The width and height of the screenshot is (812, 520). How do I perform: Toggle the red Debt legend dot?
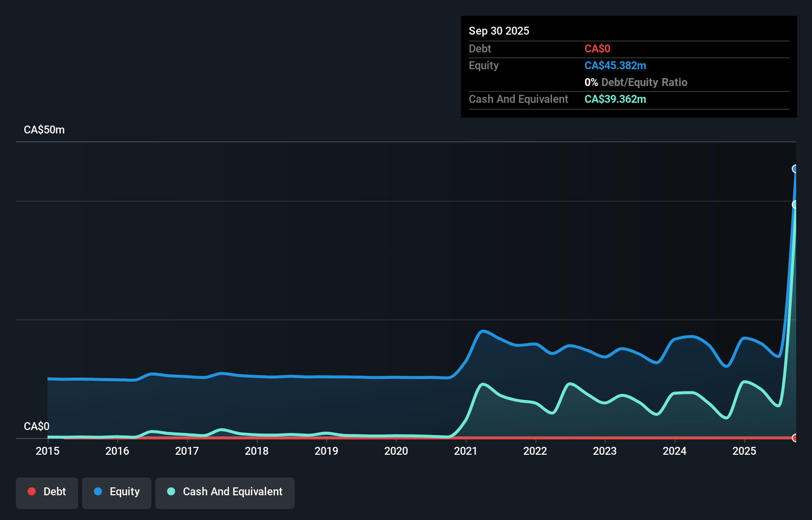point(32,492)
